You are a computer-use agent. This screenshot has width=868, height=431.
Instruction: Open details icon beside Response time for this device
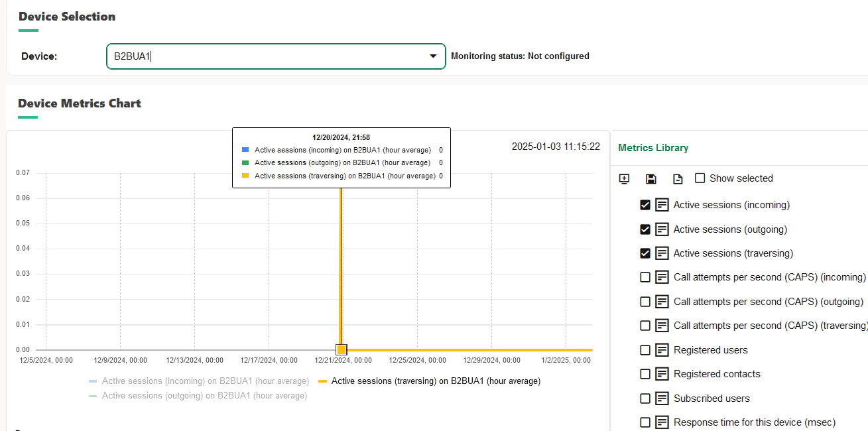coord(661,422)
